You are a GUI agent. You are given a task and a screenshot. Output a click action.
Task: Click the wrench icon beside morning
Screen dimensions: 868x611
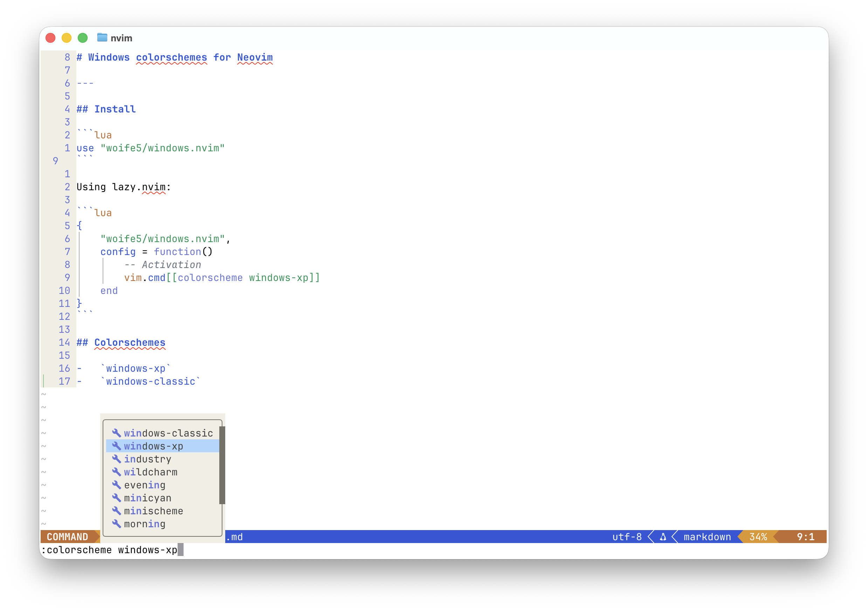point(116,524)
